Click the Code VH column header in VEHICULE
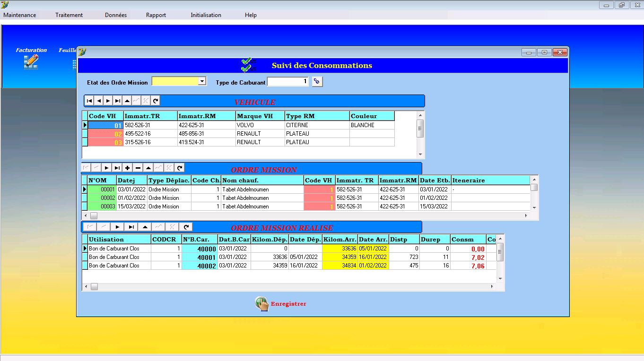 click(105, 116)
